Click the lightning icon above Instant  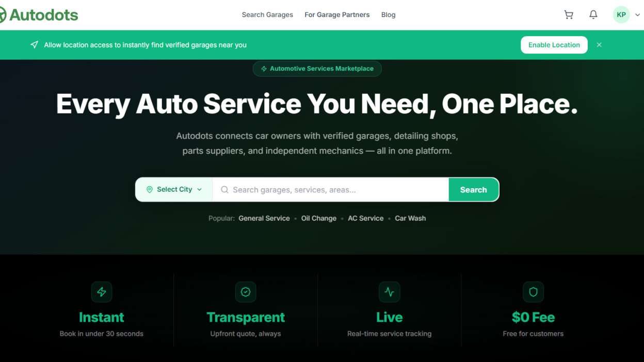point(102,292)
